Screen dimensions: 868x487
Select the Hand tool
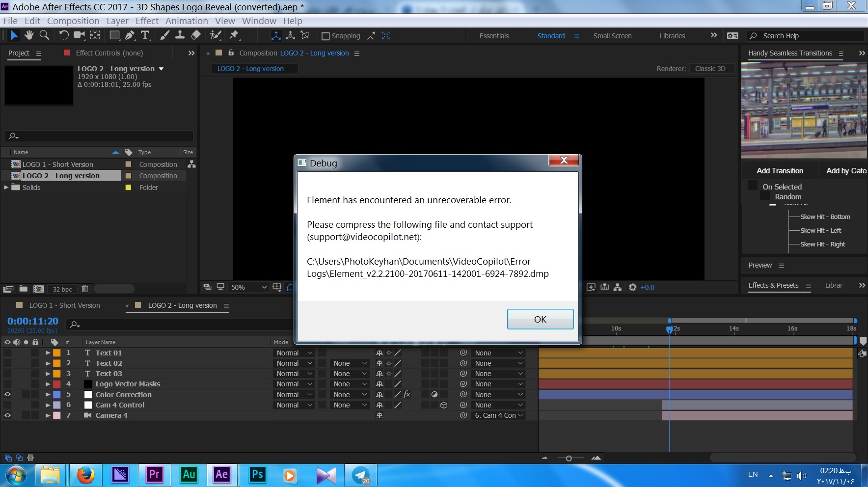[x=29, y=35]
